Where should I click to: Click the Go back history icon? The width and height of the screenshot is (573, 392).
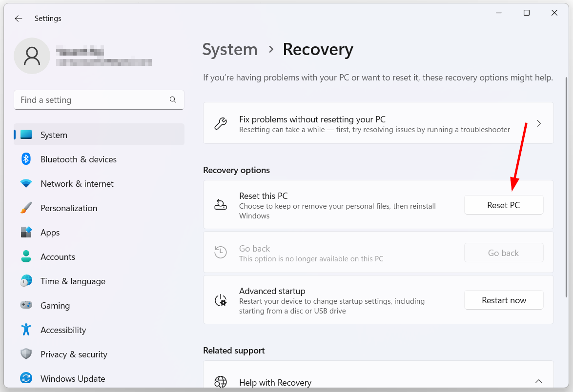(x=220, y=252)
